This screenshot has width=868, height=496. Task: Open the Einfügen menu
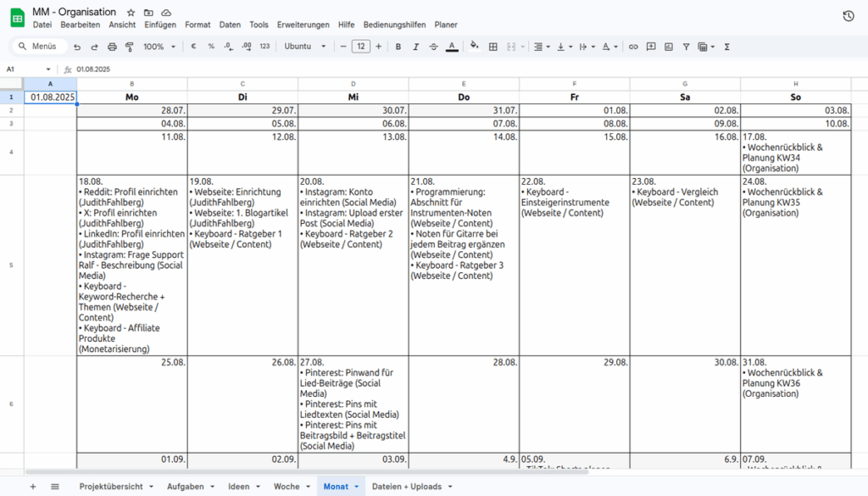click(160, 25)
